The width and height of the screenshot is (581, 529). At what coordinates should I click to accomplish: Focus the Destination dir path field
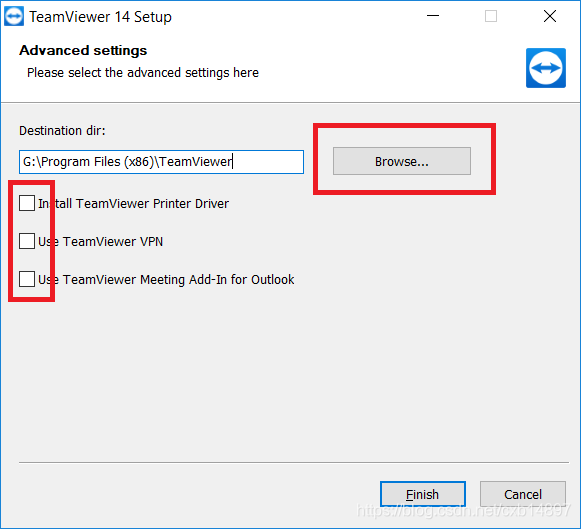click(x=161, y=162)
